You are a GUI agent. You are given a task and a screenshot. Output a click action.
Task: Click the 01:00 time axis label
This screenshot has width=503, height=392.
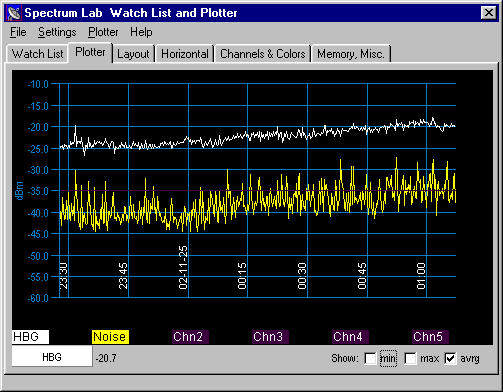pyautogui.click(x=421, y=276)
